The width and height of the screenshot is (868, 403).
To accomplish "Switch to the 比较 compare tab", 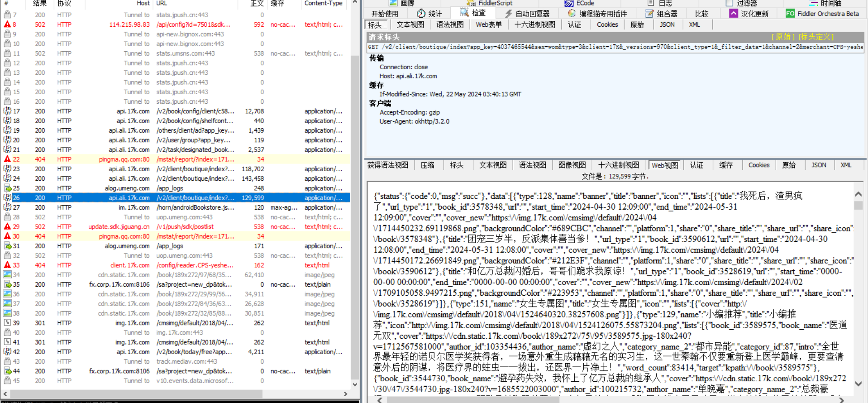I will (x=701, y=14).
